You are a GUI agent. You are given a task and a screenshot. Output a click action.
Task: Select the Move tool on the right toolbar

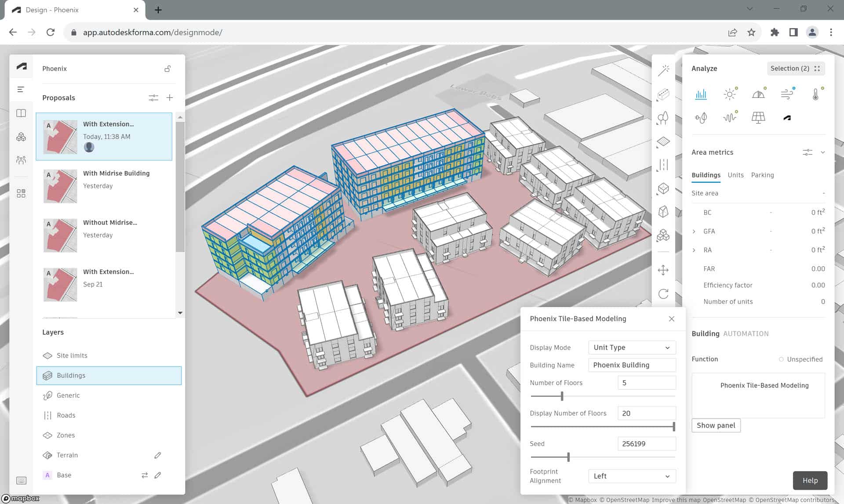tap(663, 270)
